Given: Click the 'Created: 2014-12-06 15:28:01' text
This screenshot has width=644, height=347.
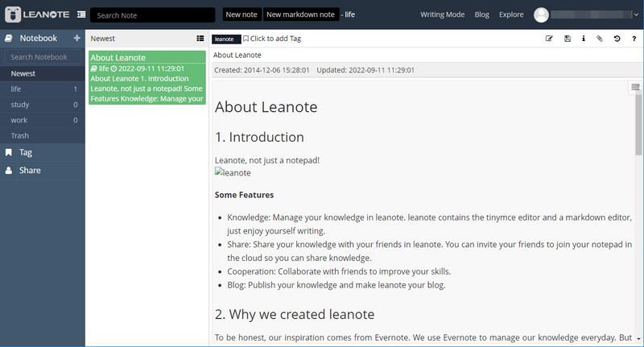Looking at the screenshot, I should pos(262,70).
